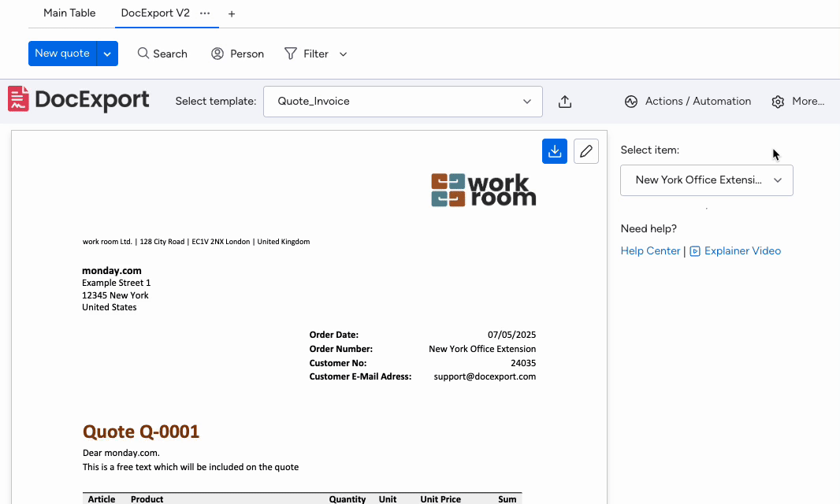
Task: Click the United States address line
Action: click(110, 307)
